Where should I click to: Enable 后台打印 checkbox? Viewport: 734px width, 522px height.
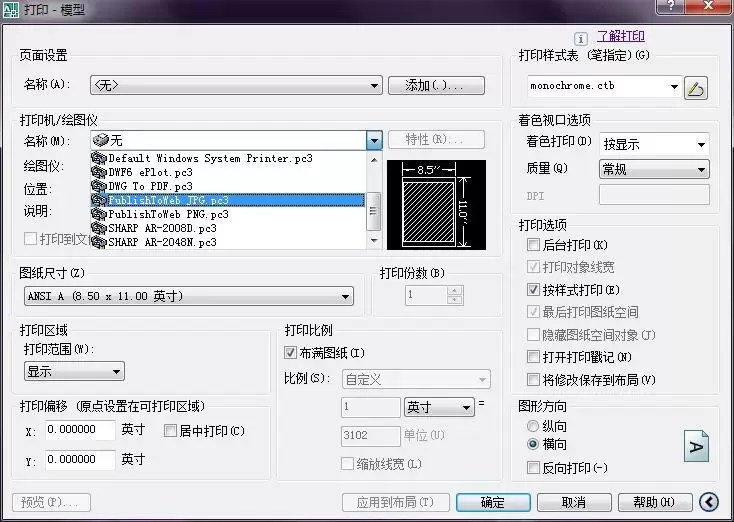click(x=533, y=245)
